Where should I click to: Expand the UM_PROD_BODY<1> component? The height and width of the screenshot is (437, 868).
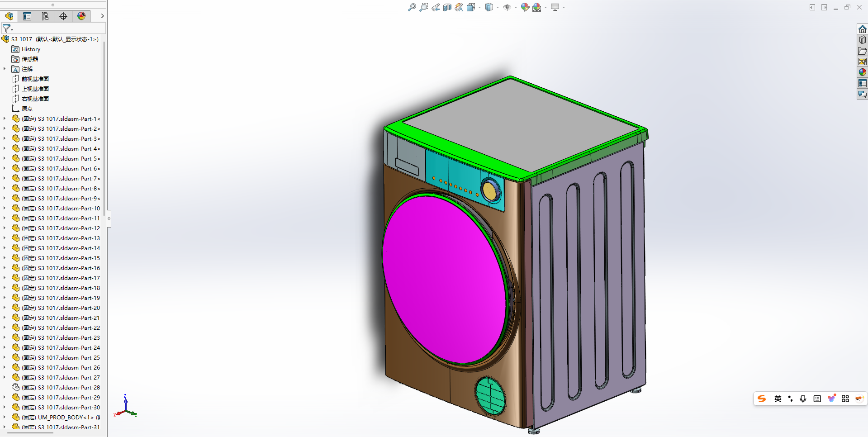point(5,418)
